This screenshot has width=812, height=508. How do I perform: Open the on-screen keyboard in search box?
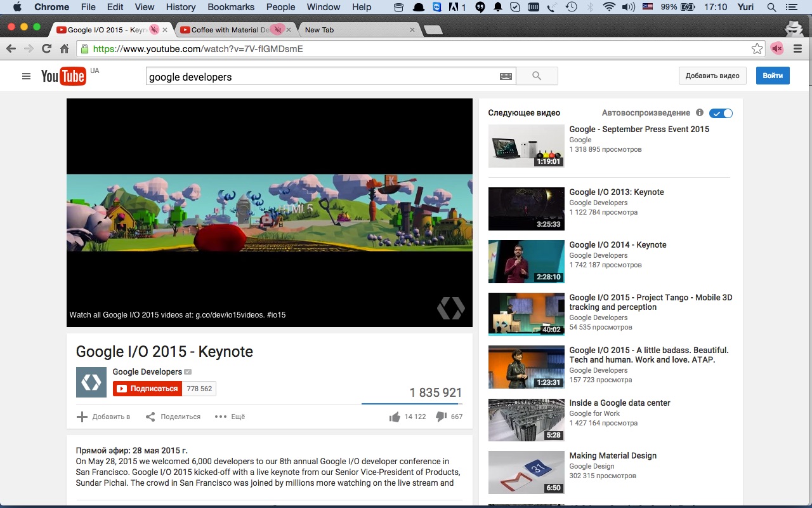point(506,76)
